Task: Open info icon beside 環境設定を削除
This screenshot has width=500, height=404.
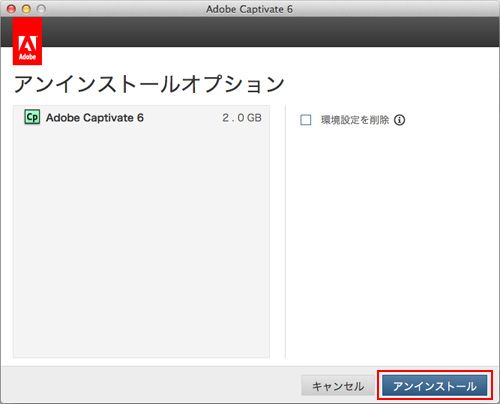Action: [400, 120]
